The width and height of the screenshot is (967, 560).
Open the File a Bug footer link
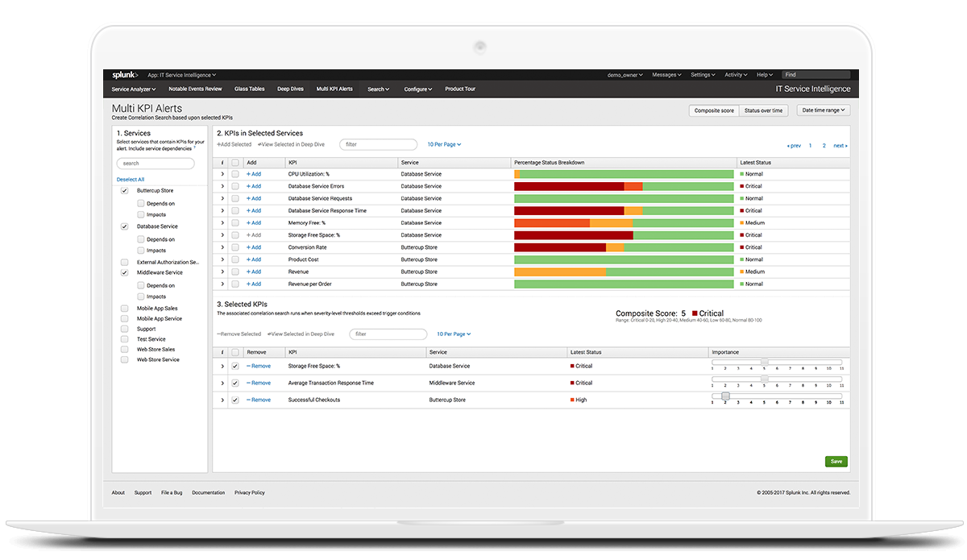click(x=172, y=493)
